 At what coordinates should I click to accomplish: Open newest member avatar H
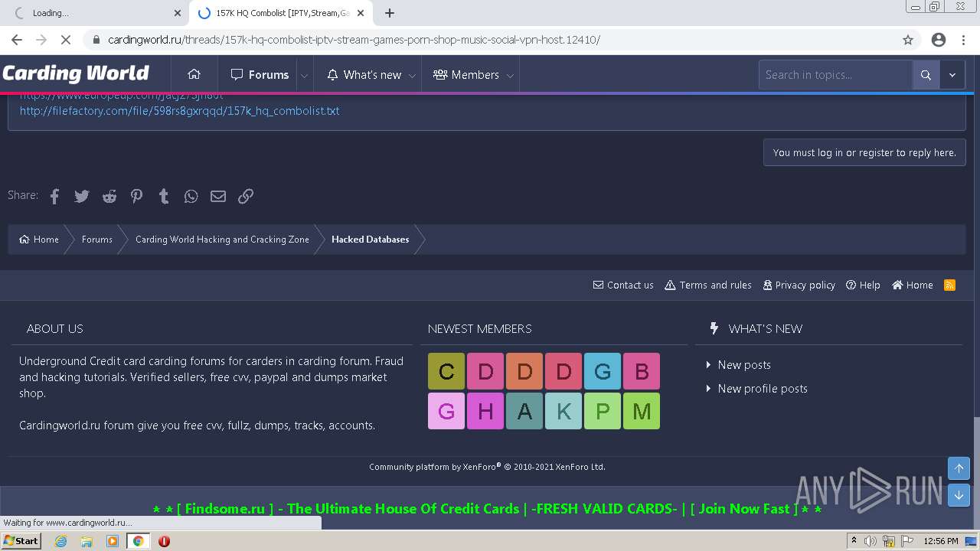485,411
